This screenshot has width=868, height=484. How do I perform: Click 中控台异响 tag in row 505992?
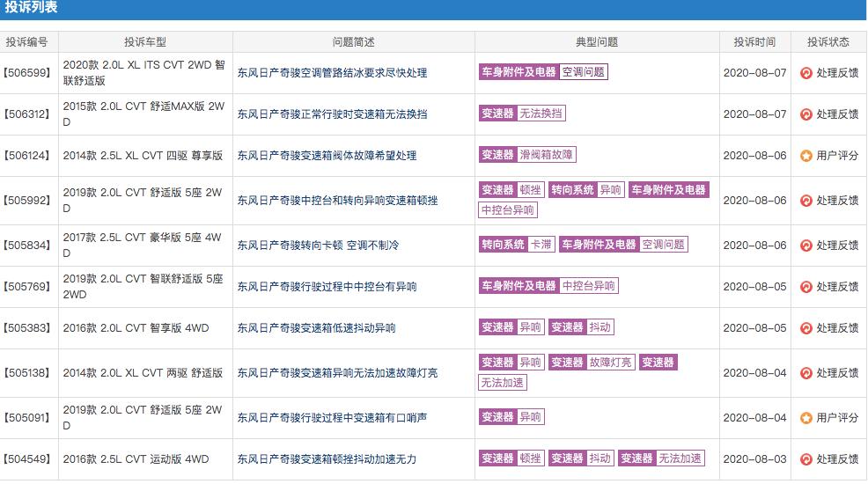pyautogui.click(x=508, y=210)
